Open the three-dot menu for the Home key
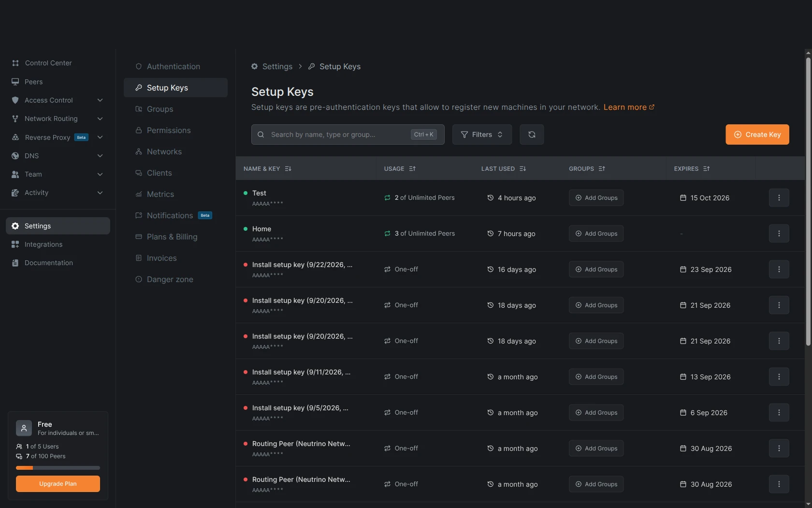 coord(779,233)
